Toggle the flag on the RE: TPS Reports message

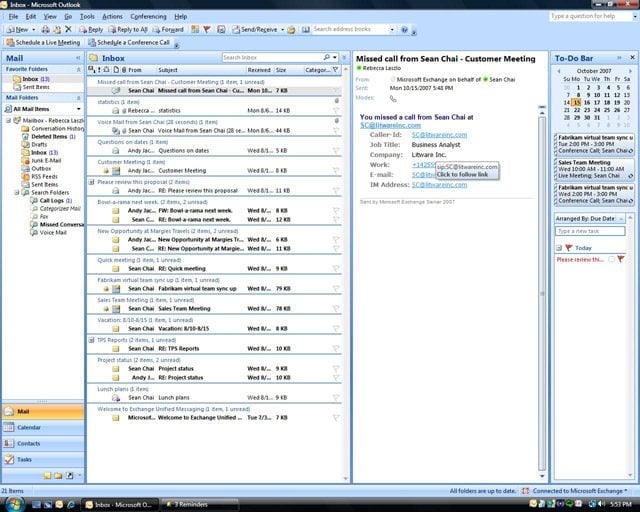[x=336, y=349]
